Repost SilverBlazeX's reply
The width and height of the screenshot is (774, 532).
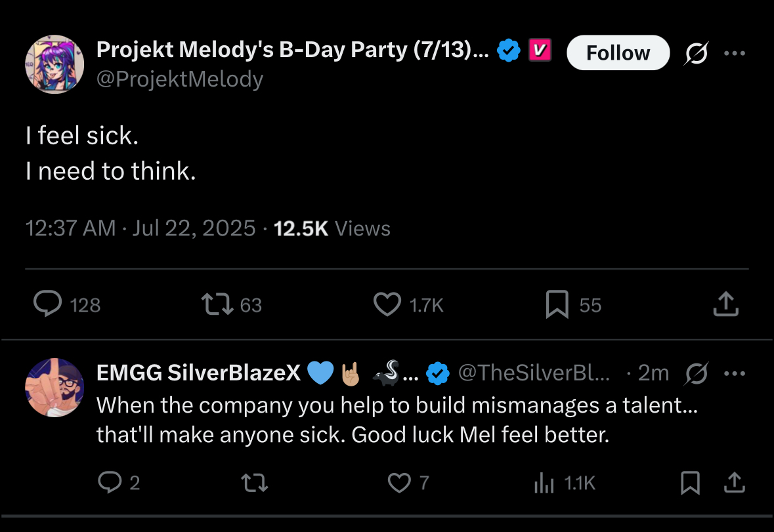pyautogui.click(x=255, y=483)
